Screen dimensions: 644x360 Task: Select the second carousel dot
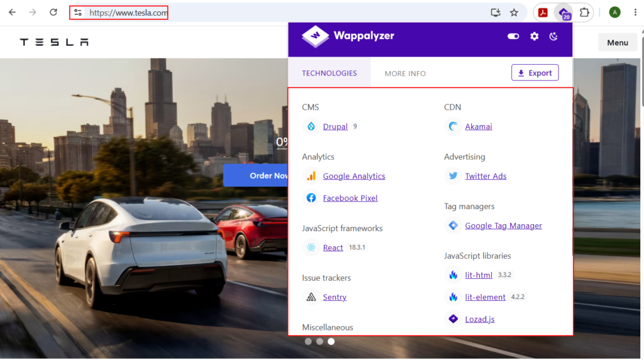(x=319, y=342)
